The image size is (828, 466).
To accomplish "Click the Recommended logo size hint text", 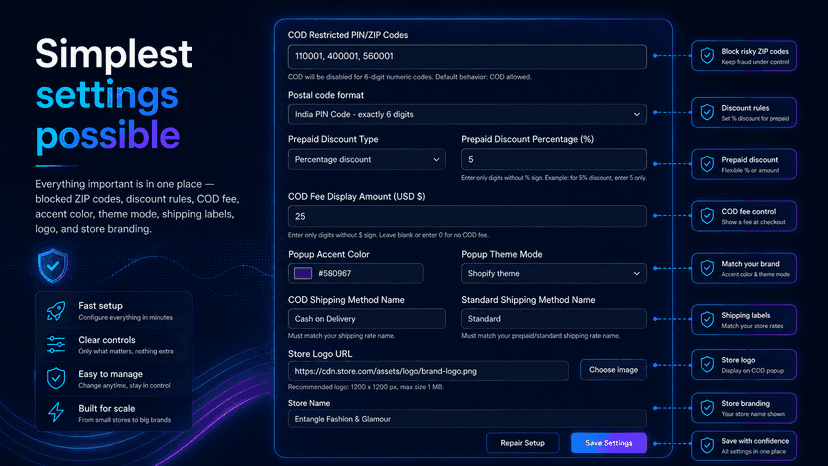I will tap(366, 387).
